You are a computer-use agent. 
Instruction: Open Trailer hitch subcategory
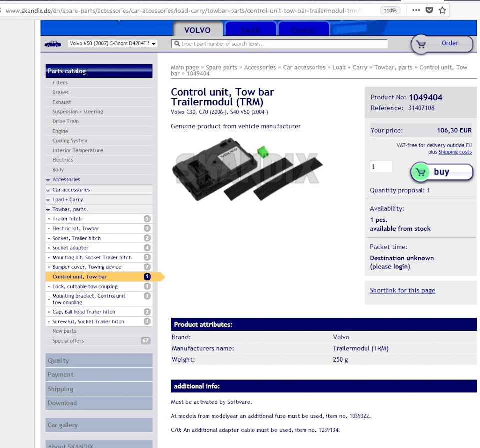99,219
